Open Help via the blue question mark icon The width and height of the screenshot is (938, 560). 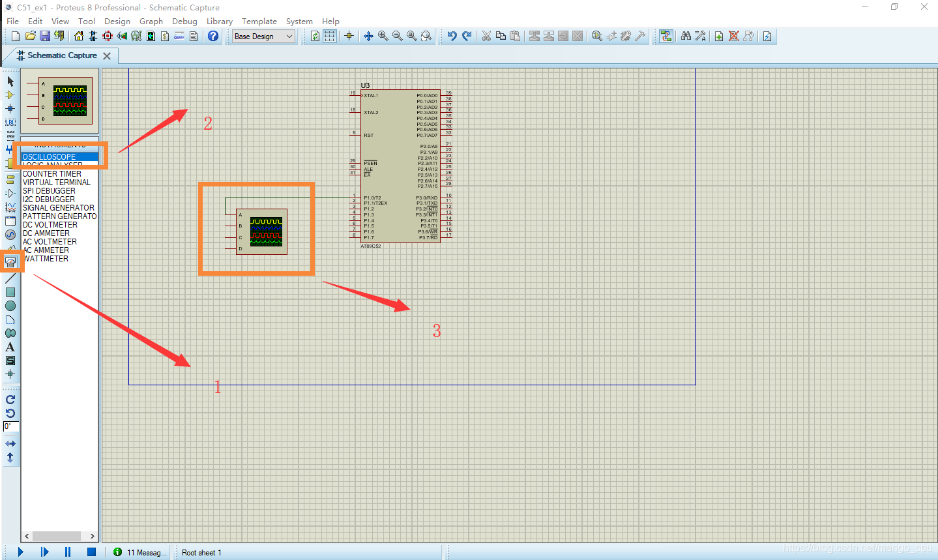point(213,36)
